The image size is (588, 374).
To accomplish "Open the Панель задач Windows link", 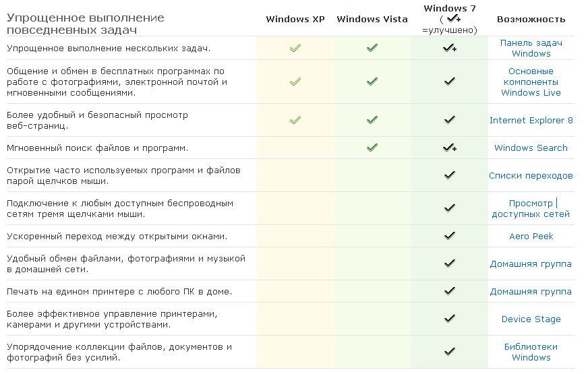I will point(531,48).
